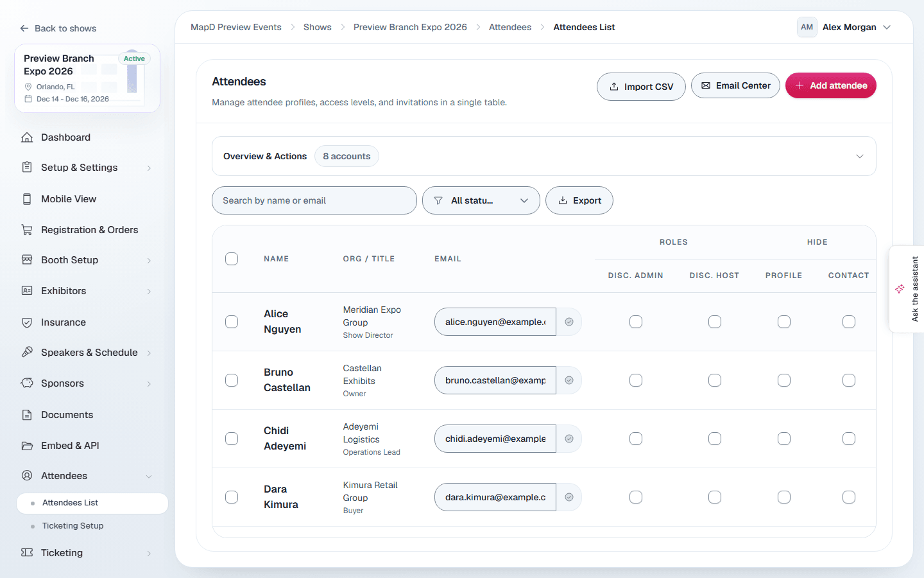Export the attendee list
Viewport: 924px width, 578px height.
tap(579, 200)
